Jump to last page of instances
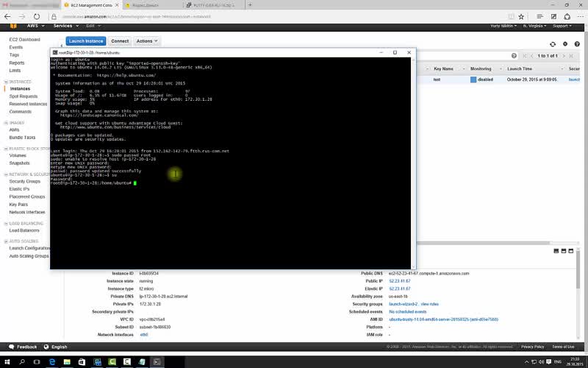 571,56
